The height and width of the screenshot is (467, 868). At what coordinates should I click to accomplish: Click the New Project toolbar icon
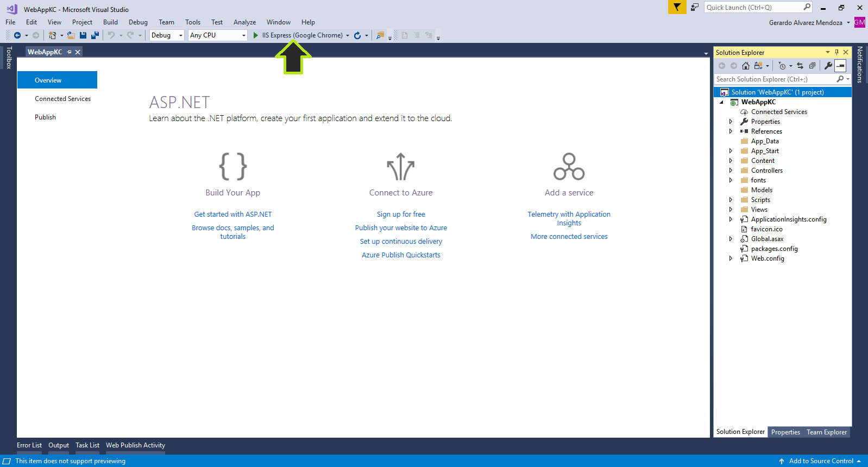click(53, 35)
